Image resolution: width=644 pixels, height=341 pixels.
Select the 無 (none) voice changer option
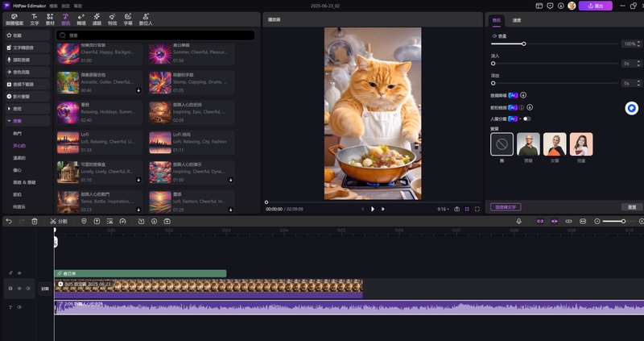[x=502, y=145]
